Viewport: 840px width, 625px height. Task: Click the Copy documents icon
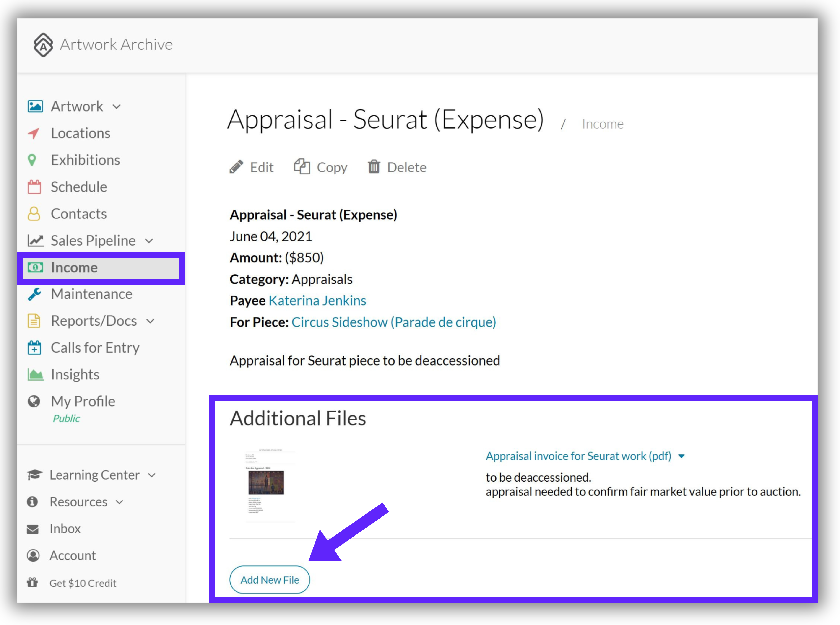(x=302, y=166)
